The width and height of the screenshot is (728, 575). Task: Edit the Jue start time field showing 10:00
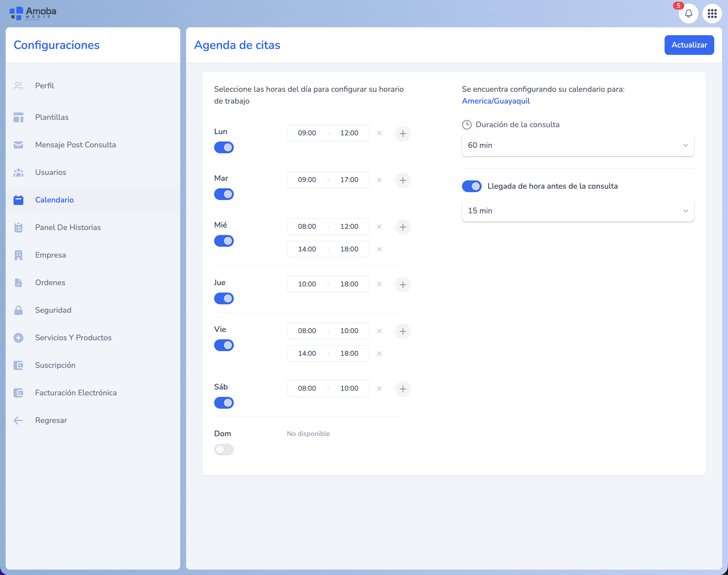tap(307, 284)
